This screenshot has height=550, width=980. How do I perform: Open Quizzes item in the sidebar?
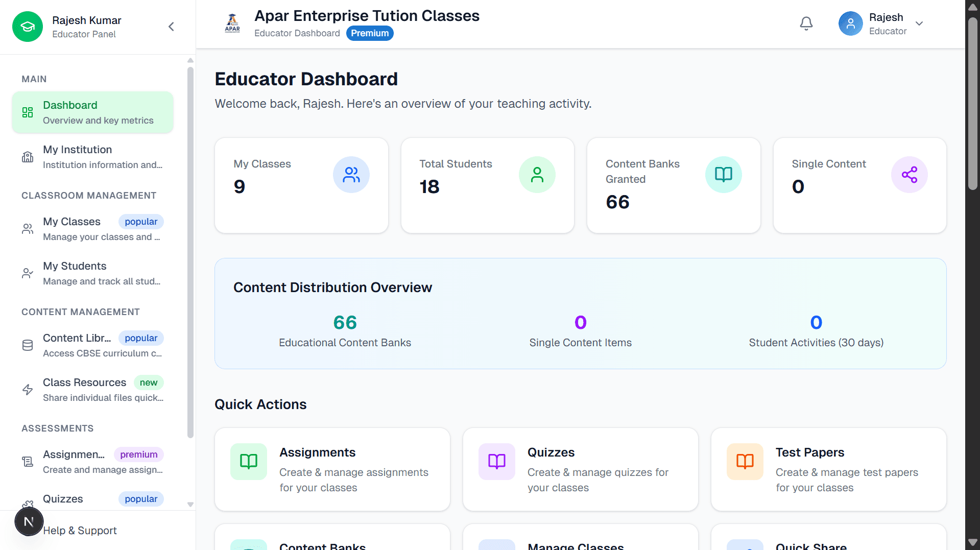pos(92,499)
